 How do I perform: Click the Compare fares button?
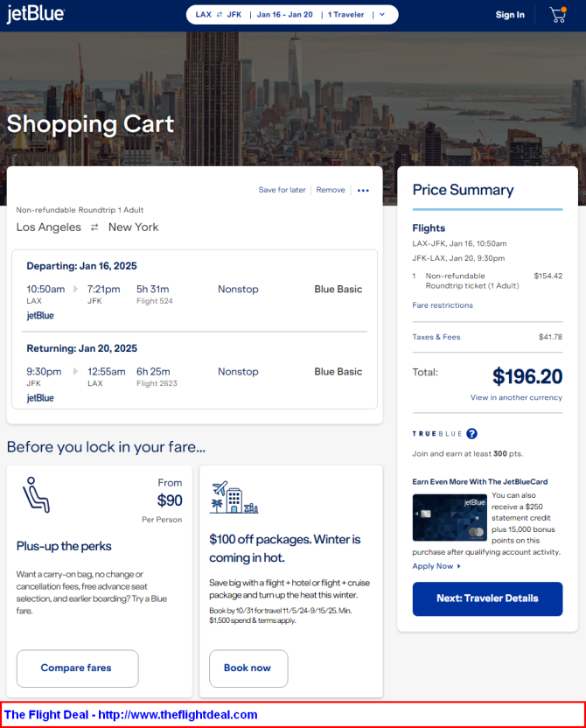tap(78, 668)
